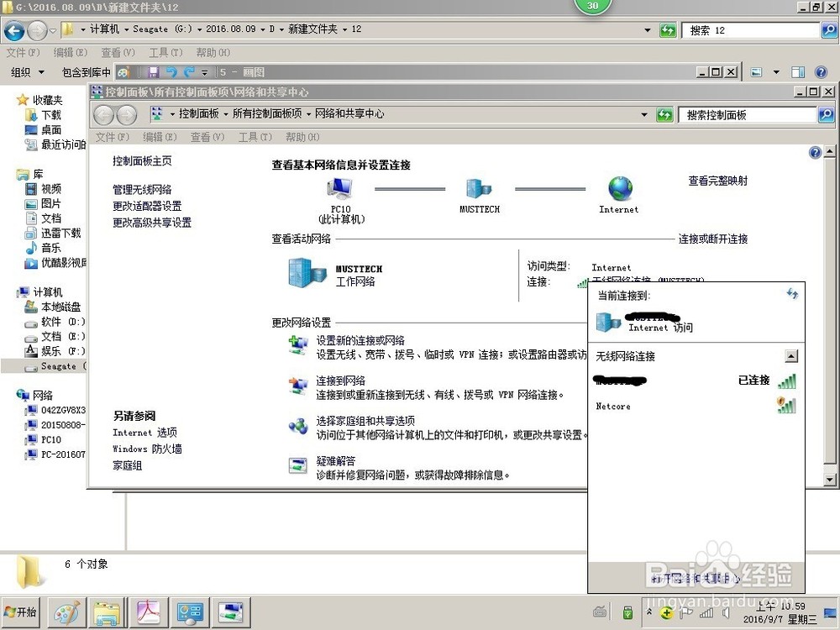The width and height of the screenshot is (840, 630).
Task: Open the breadcrumb dropdown next to 控制面板
Action: click(225, 113)
